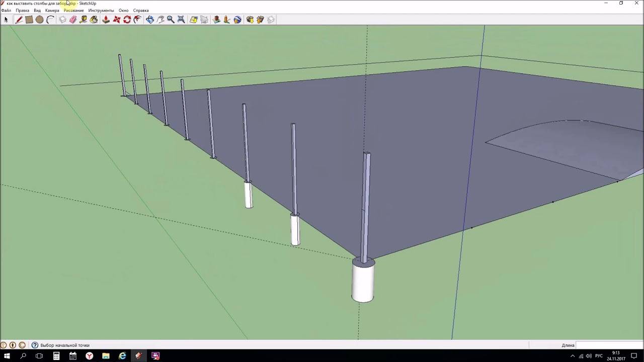Select the Rectangle drawing tool
The height and width of the screenshot is (362, 644).
click(x=29, y=20)
